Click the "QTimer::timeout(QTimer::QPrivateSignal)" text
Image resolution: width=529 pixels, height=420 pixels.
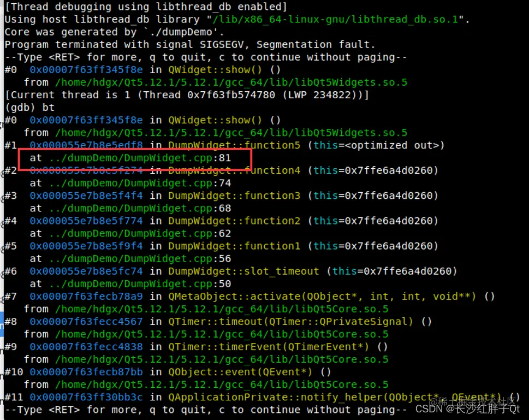290,321
